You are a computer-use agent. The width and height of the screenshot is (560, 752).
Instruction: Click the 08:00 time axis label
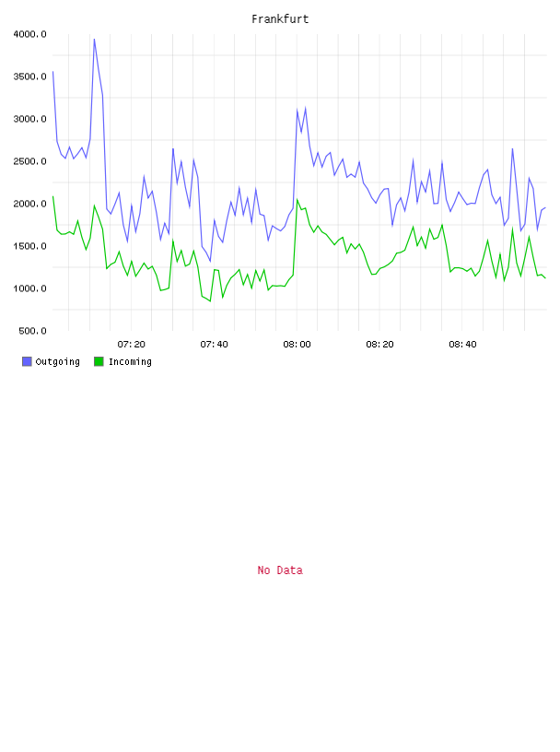tap(297, 344)
